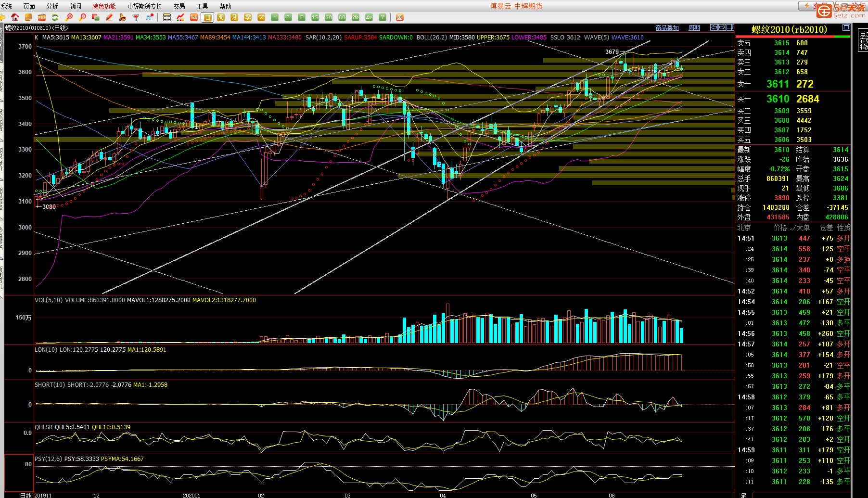This screenshot has width=868, height=498.
Task: Maximize the rb2010 quote panel
Action: pyautogui.click(x=846, y=28)
